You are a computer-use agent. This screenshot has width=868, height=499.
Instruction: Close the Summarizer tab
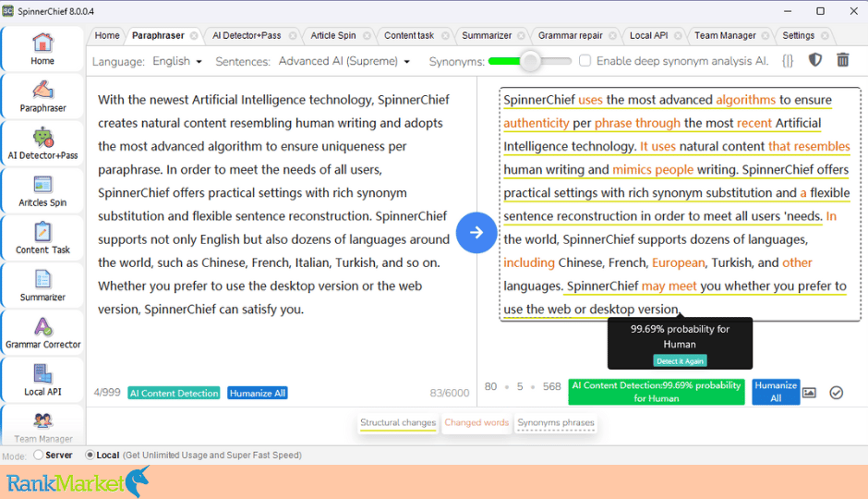(x=521, y=35)
